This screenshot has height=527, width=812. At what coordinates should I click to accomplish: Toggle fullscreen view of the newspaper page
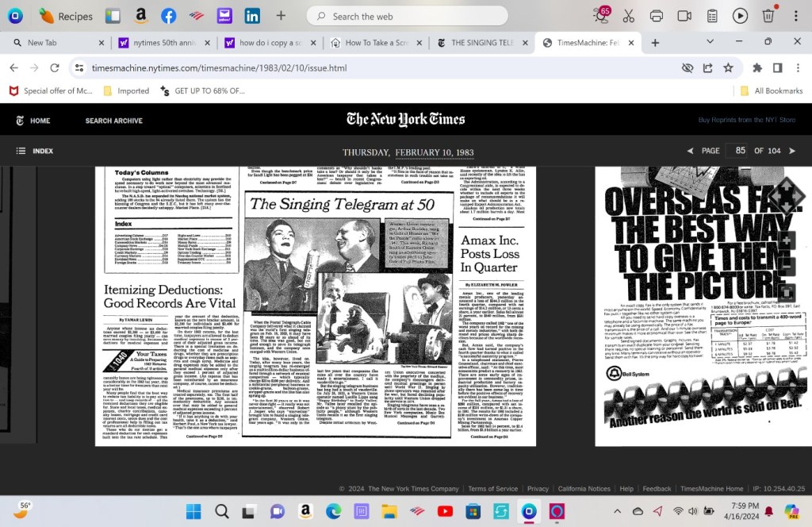click(786, 292)
